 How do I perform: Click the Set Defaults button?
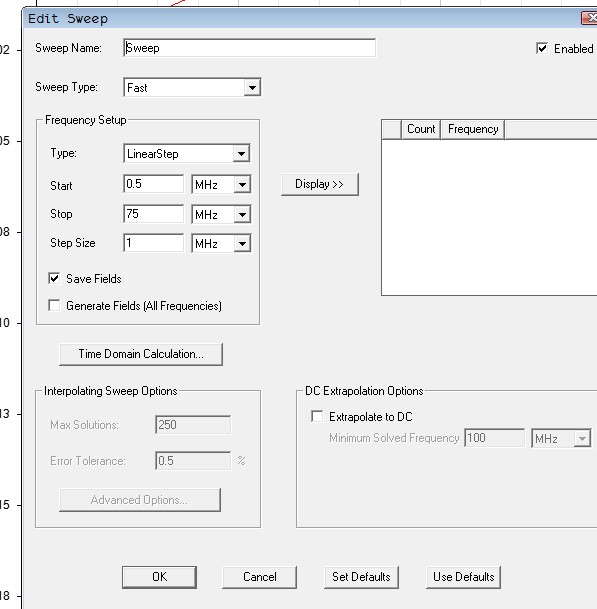(x=361, y=577)
